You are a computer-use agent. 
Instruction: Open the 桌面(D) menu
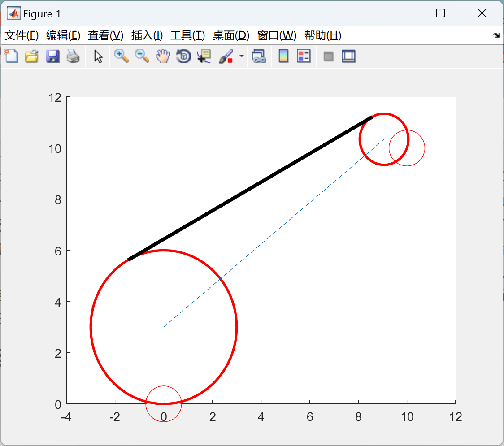point(231,35)
